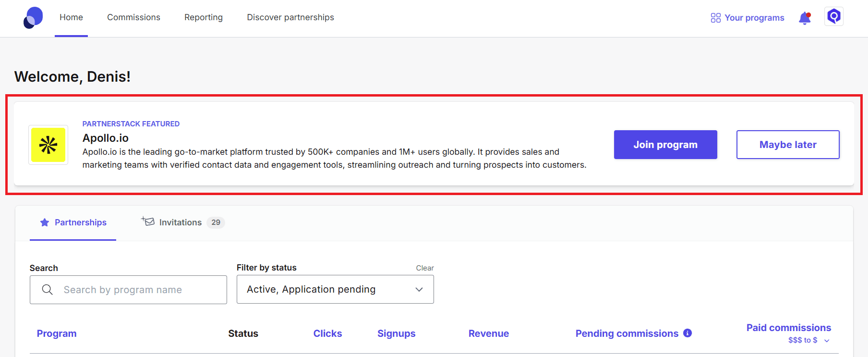Sort by Signups column
Screen dimensions: 868x357
coord(396,333)
